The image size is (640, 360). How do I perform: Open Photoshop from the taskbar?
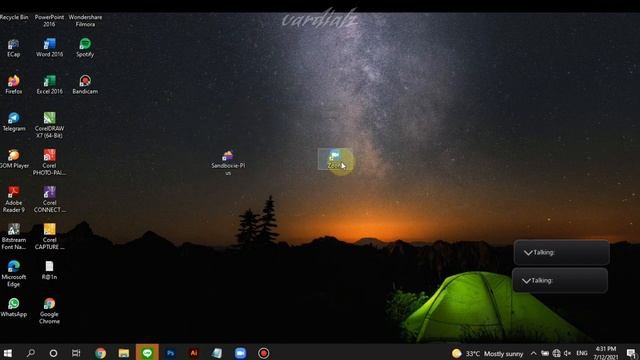[x=171, y=353]
